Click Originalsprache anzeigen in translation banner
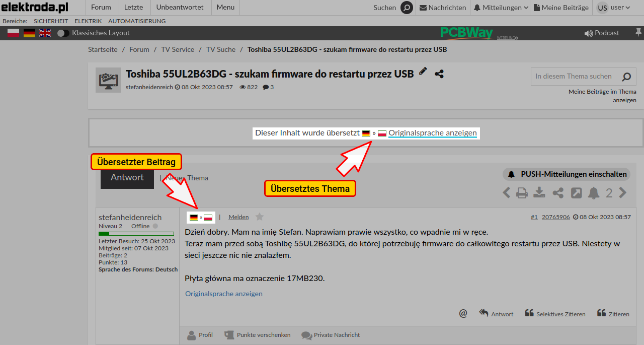This screenshot has width=644, height=345. click(x=433, y=133)
